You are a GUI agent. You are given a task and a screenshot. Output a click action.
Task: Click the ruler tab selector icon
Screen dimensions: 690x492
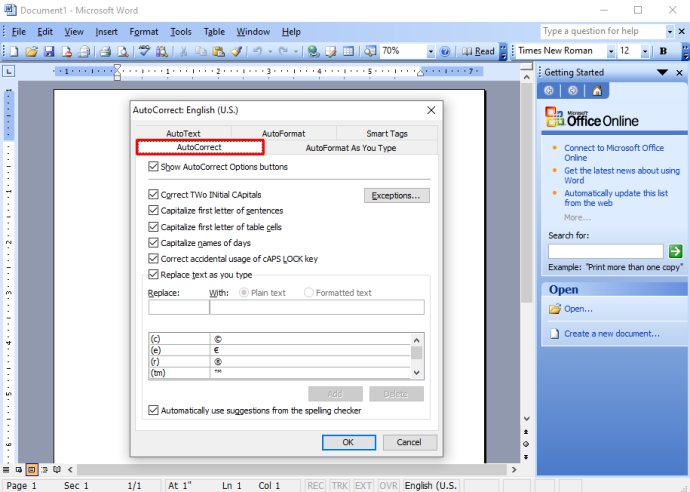pos(9,71)
